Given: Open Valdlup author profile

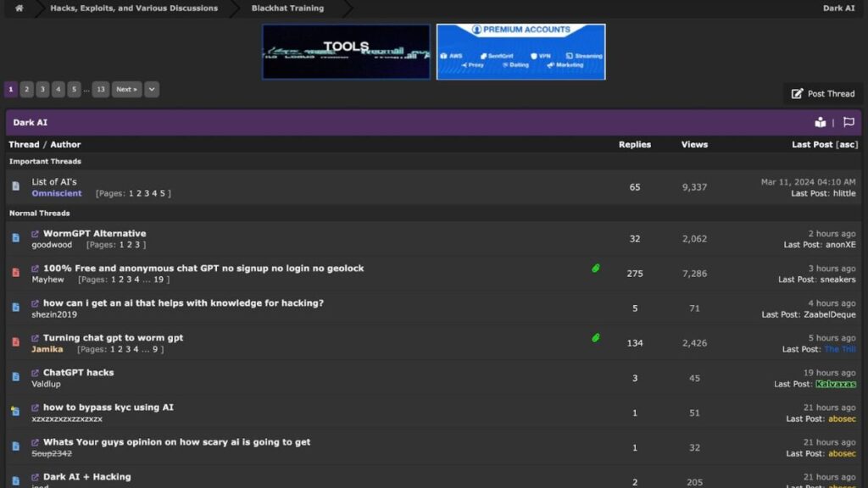Looking at the screenshot, I should (46, 384).
